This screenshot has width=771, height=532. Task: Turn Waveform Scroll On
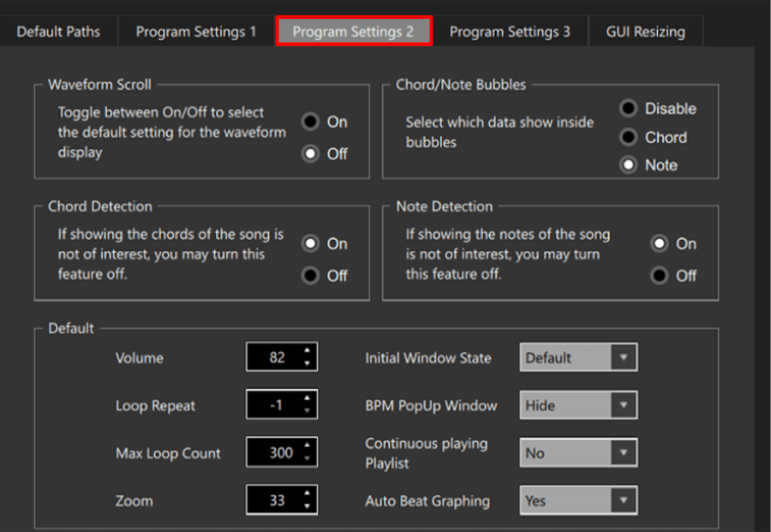pos(312,122)
